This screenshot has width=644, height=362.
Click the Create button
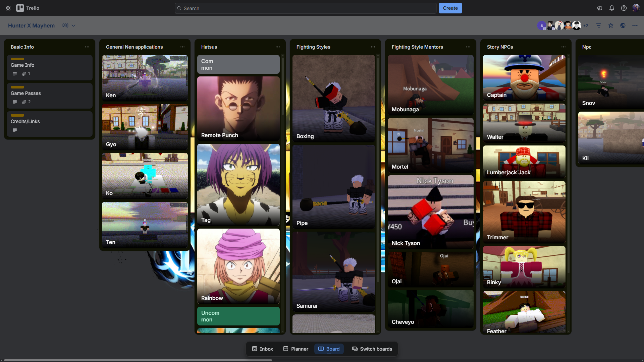point(450,8)
